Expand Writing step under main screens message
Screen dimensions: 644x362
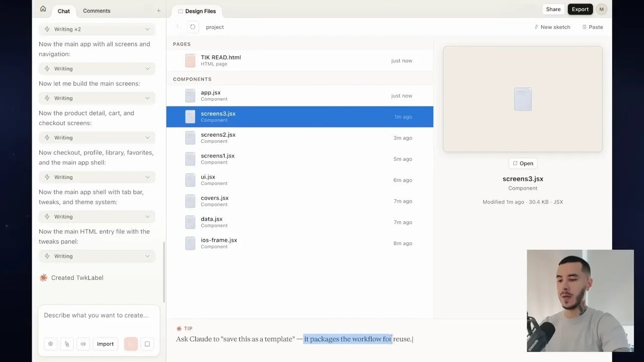click(x=97, y=98)
